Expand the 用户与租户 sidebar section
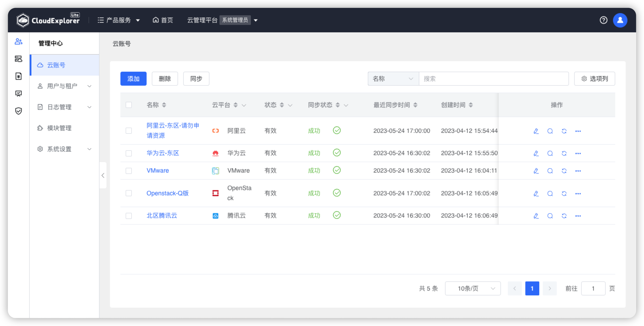Screen dimensions: 644x326 [64, 86]
